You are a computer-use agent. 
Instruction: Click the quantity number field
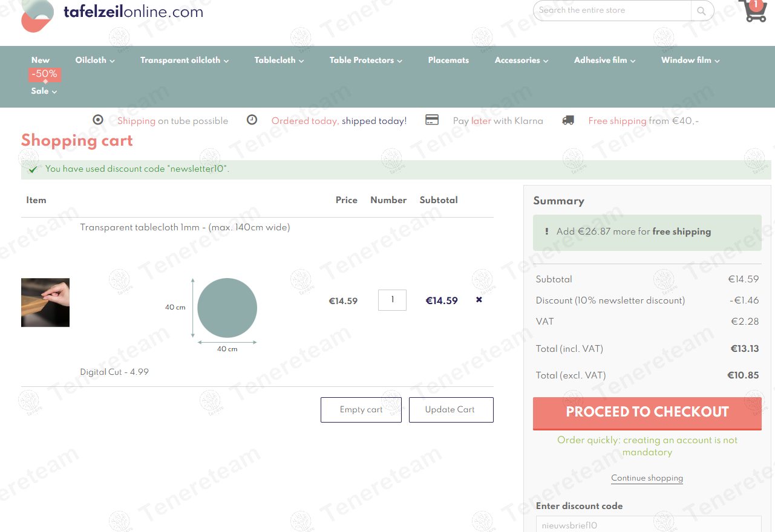tap(392, 300)
